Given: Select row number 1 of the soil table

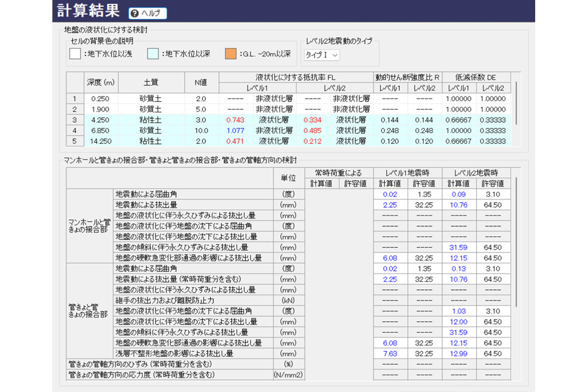Looking at the screenshot, I should pyautogui.click(x=73, y=99).
